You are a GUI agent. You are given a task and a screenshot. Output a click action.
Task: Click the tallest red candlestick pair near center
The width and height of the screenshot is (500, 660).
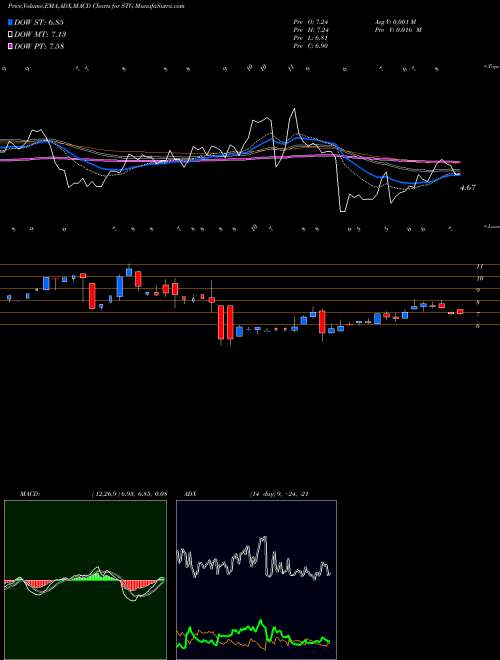coord(226,322)
